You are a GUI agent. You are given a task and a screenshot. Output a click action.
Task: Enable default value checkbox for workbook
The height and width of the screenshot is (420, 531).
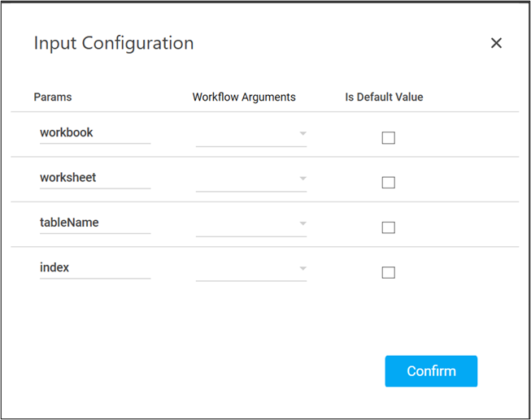(388, 138)
